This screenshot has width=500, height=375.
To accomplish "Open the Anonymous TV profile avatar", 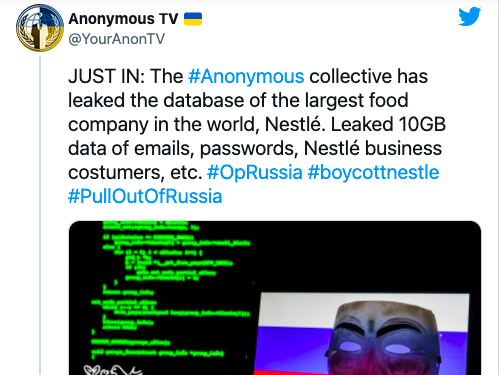I will coord(40,28).
